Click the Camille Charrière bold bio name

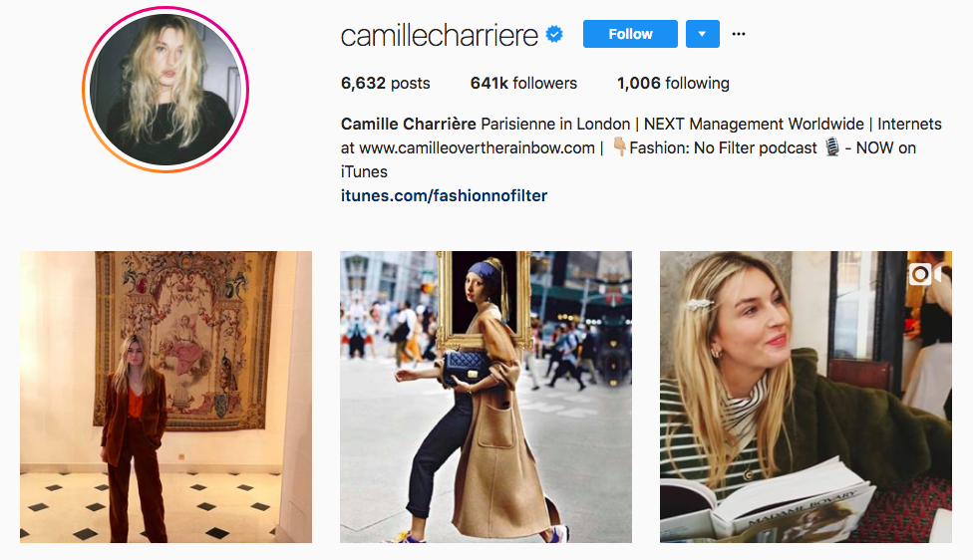click(409, 124)
